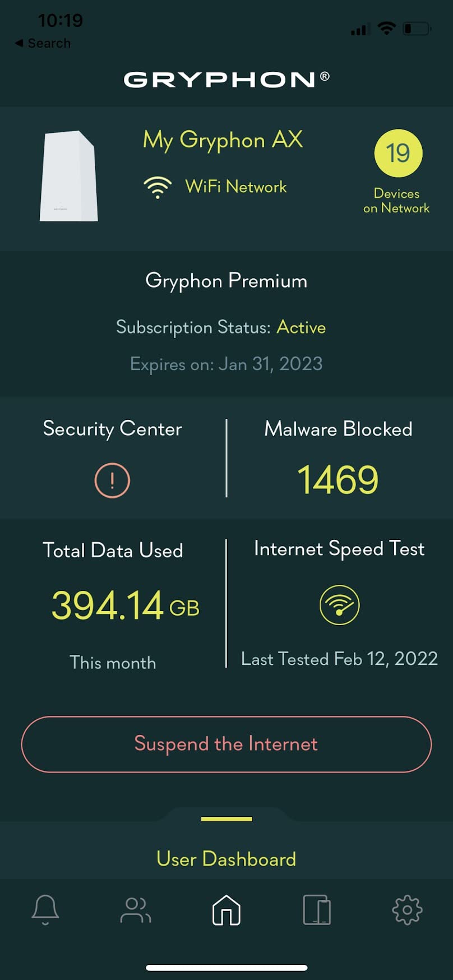Return via the Search back control
453x980 pixels.
[43, 43]
